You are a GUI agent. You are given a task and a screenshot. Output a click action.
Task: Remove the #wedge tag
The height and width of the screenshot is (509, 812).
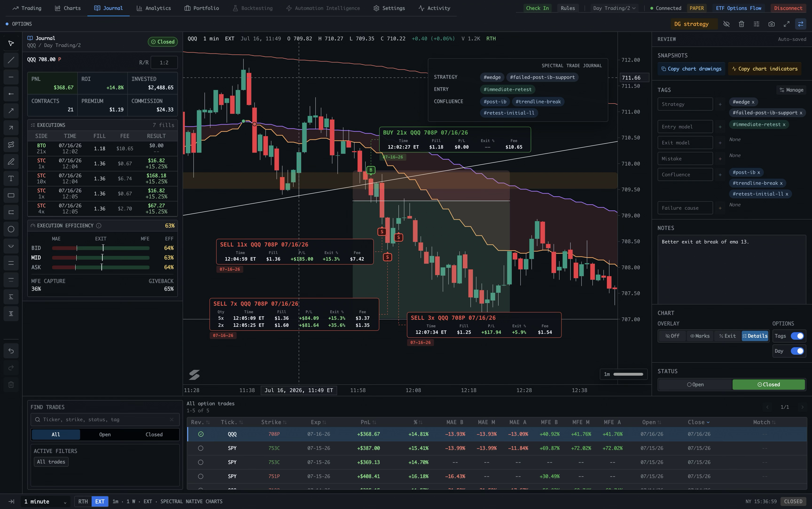tap(753, 102)
